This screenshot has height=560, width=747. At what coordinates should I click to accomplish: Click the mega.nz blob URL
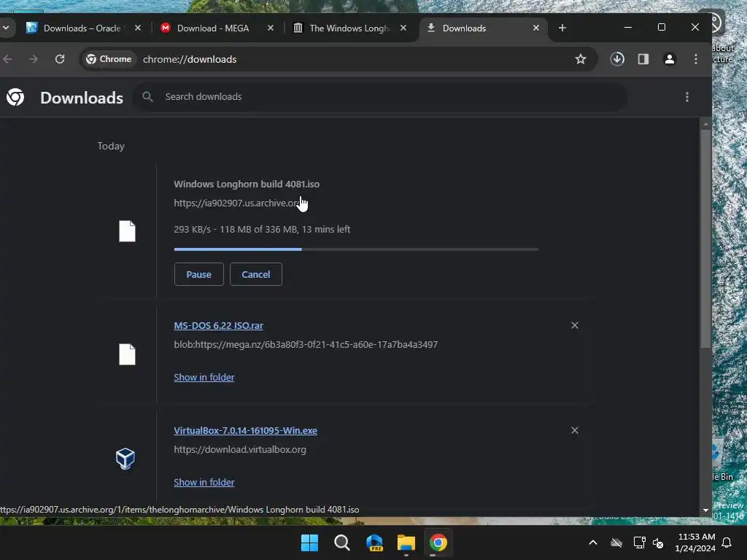coord(306,345)
